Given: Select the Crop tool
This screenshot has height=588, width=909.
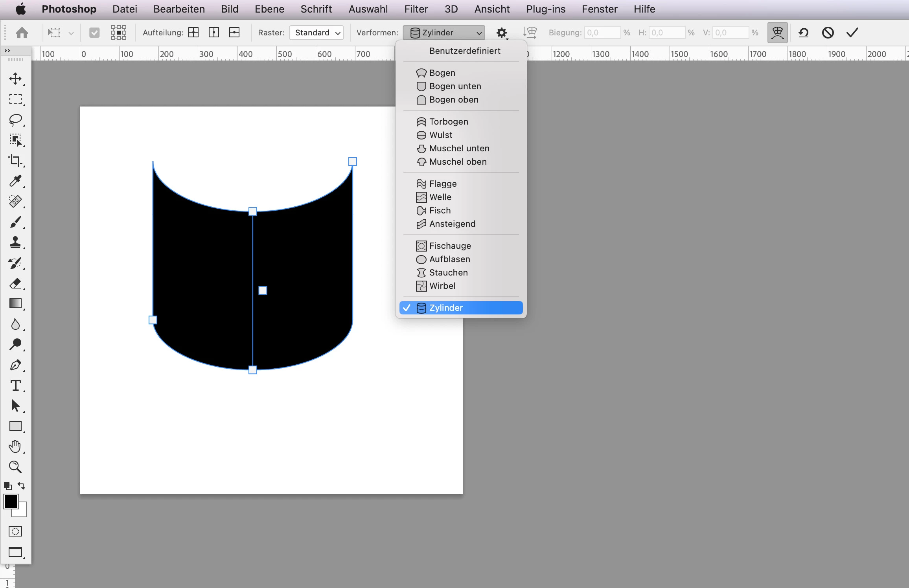Looking at the screenshot, I should pyautogui.click(x=15, y=160).
